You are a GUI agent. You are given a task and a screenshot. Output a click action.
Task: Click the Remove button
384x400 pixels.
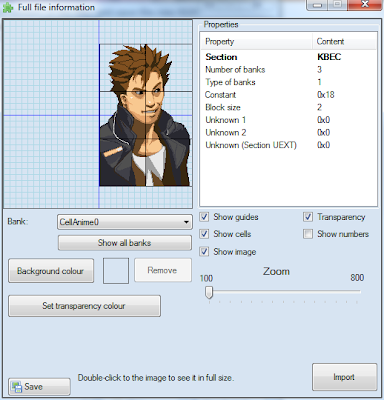coord(163,270)
